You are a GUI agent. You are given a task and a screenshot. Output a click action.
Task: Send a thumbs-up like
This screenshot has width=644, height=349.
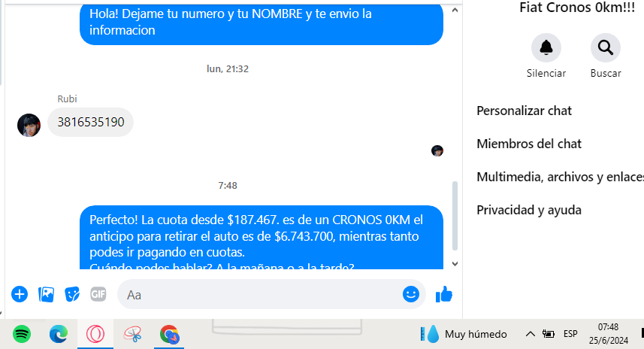click(x=444, y=294)
